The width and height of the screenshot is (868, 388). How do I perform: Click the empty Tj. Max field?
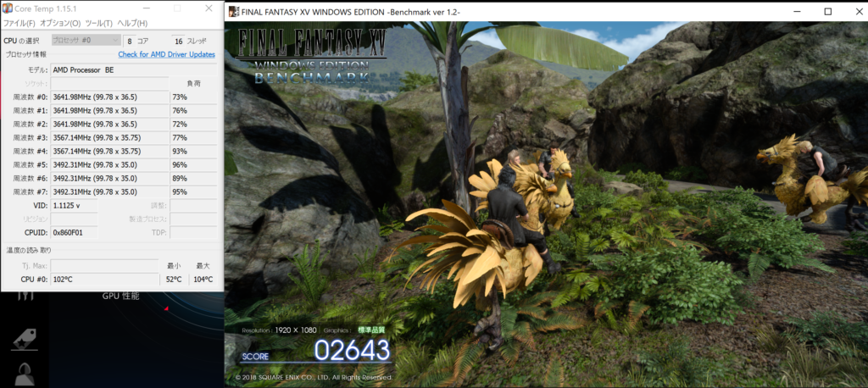click(x=104, y=266)
